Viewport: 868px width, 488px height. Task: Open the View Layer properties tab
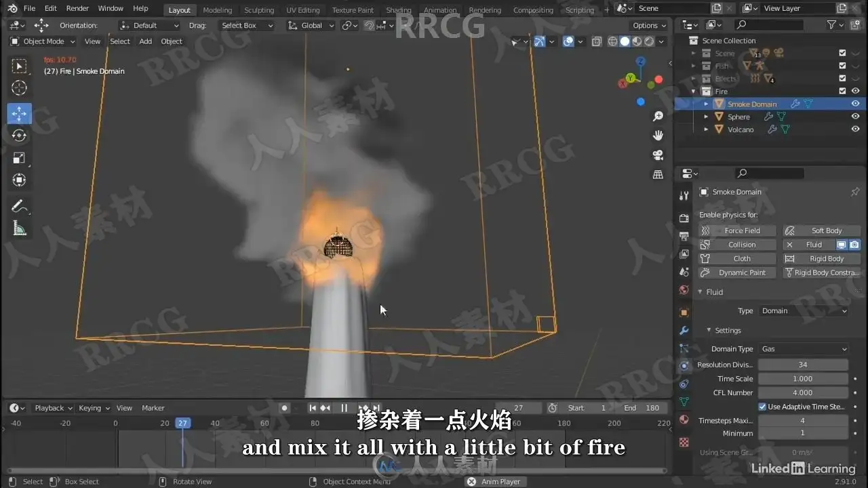coord(684,253)
